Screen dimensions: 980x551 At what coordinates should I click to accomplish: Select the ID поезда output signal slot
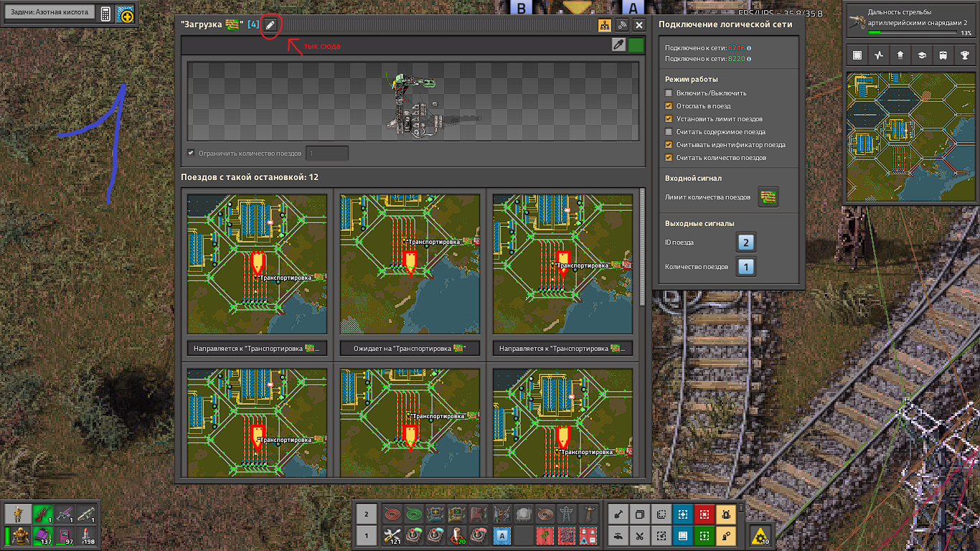[745, 242]
